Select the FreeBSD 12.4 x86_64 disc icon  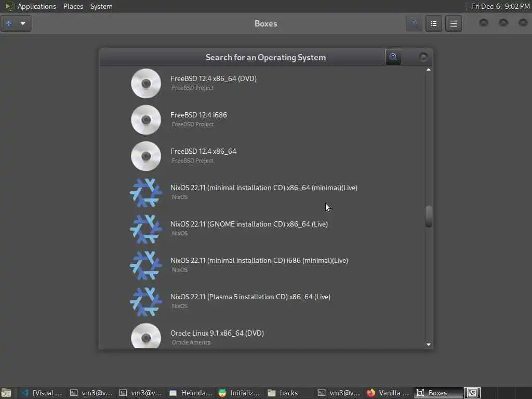pyautogui.click(x=146, y=156)
